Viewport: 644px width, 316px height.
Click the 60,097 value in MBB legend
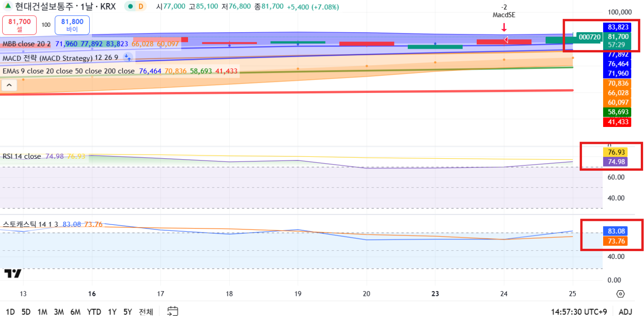click(168, 44)
